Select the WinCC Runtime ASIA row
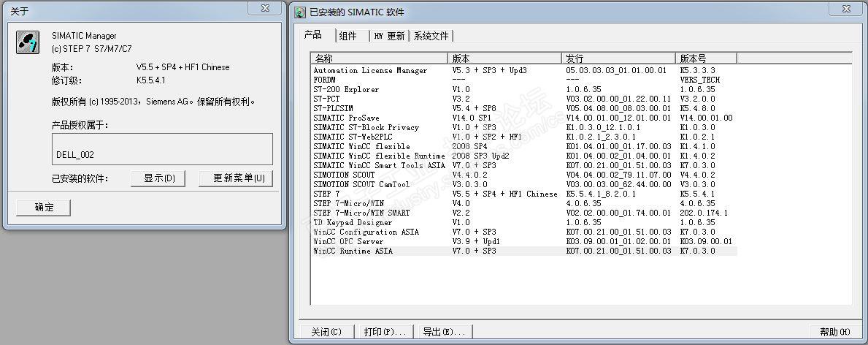The width and height of the screenshot is (868, 345). 523,251
